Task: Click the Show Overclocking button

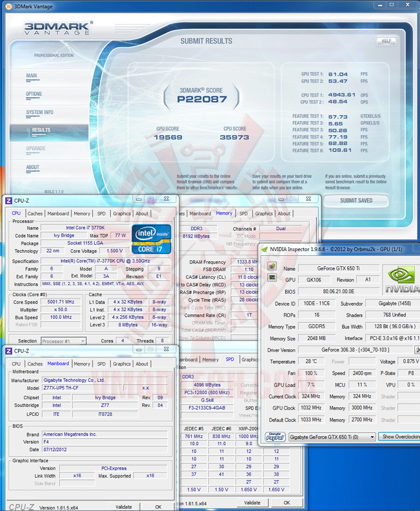Action: (x=400, y=437)
